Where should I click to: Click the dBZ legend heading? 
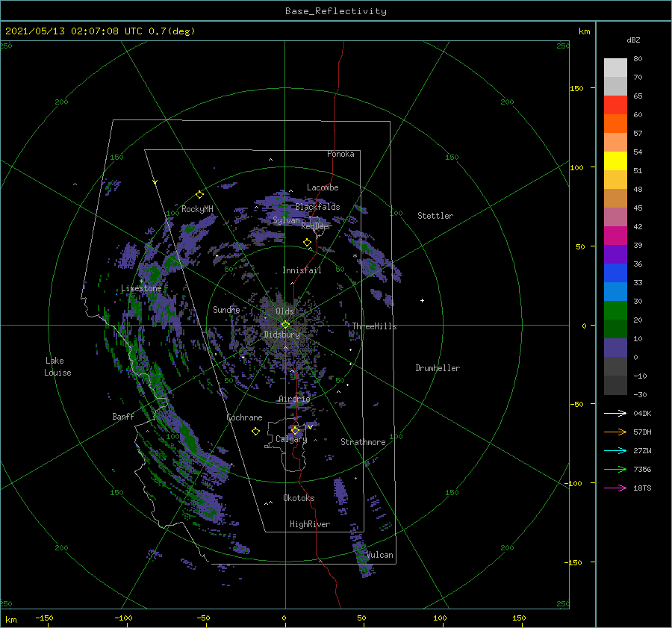pyautogui.click(x=633, y=40)
